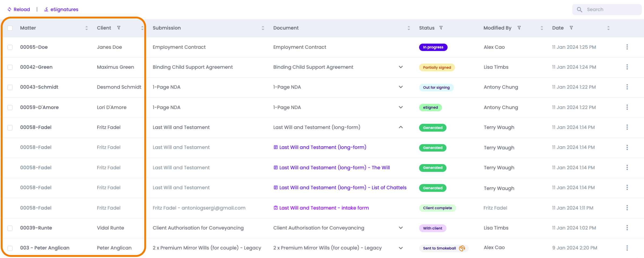Viewport: 644px width, 258px height.
Task: Click the In progress status badge
Action: pos(433,47)
